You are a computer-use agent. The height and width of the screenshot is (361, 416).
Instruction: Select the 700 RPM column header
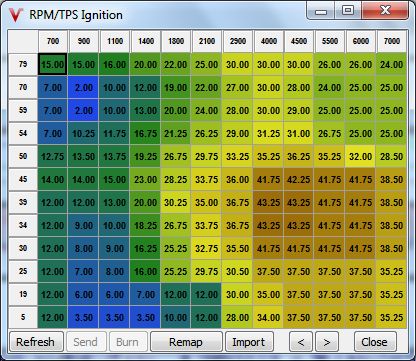[x=53, y=41]
